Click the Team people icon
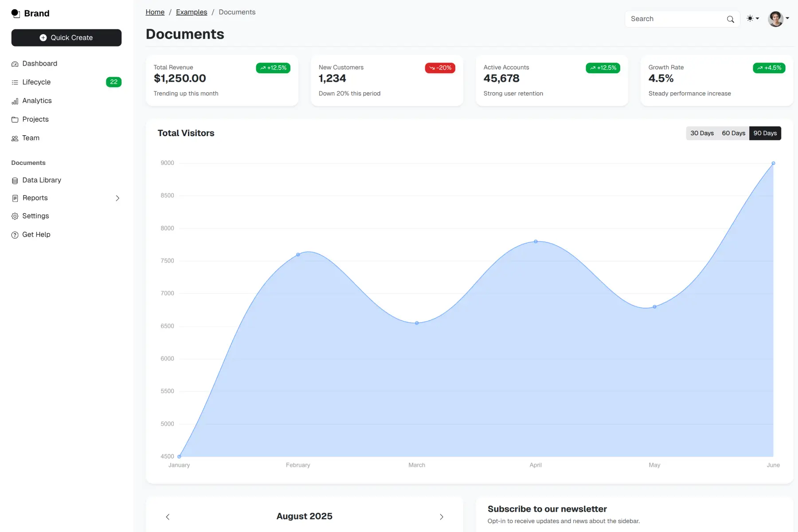This screenshot has height=532, width=798. 15,138
